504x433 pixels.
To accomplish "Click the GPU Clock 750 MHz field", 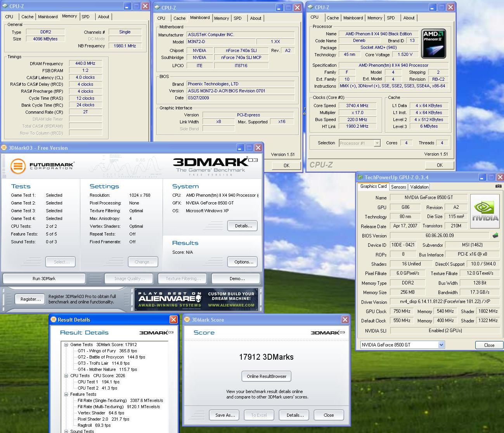I will click(402, 311).
